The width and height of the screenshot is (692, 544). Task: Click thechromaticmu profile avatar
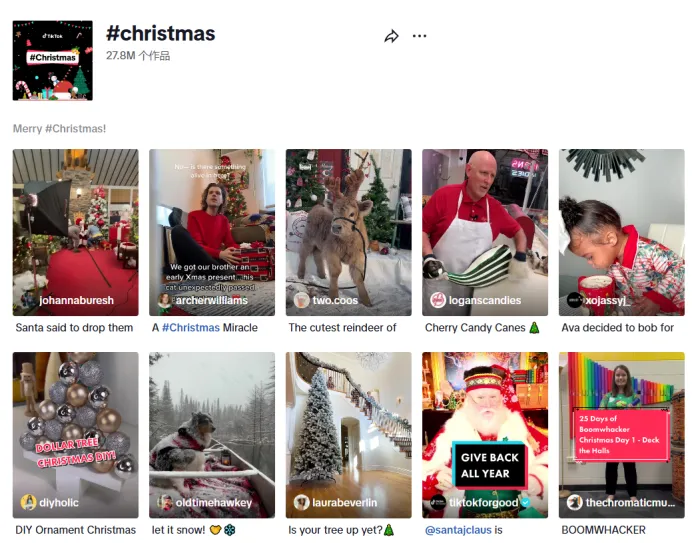pyautogui.click(x=575, y=502)
